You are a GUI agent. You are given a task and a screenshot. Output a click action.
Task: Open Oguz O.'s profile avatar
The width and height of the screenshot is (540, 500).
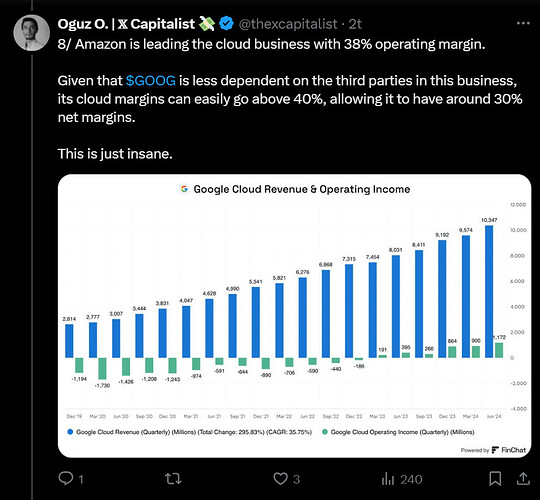tap(32, 33)
